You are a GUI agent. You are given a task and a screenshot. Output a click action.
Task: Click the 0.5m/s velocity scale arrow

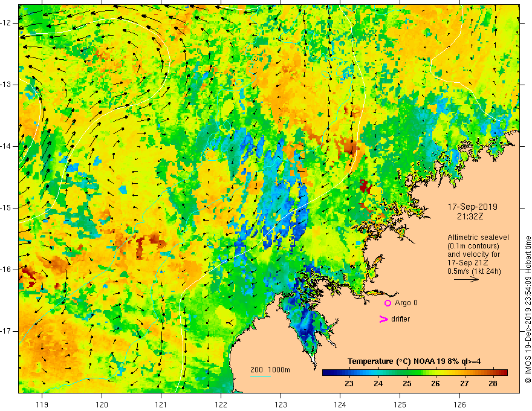click(466, 279)
